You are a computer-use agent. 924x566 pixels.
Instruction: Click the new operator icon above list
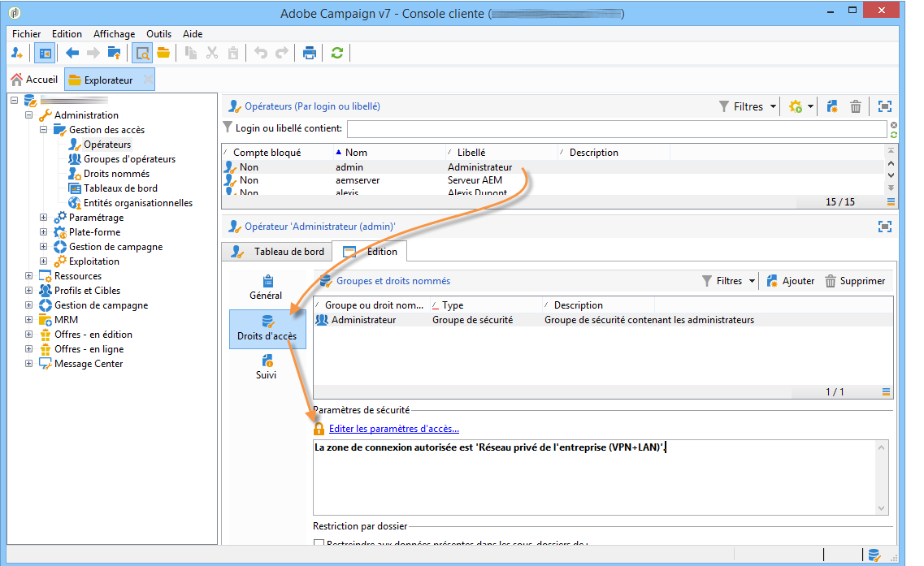(832, 106)
